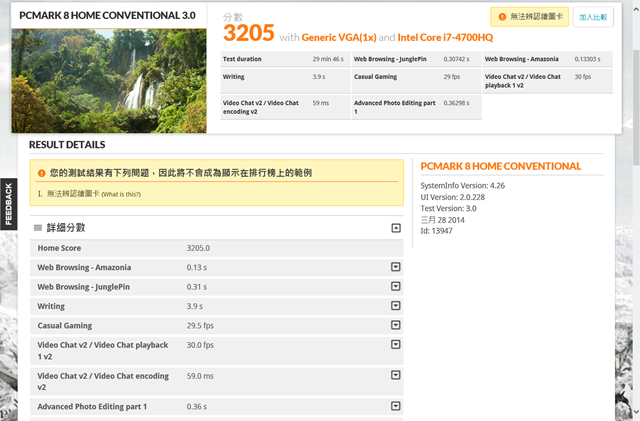Viewport: 640px width, 421px height.
Task: Open the vertical FEEDBACK tab
Action: 9,204
